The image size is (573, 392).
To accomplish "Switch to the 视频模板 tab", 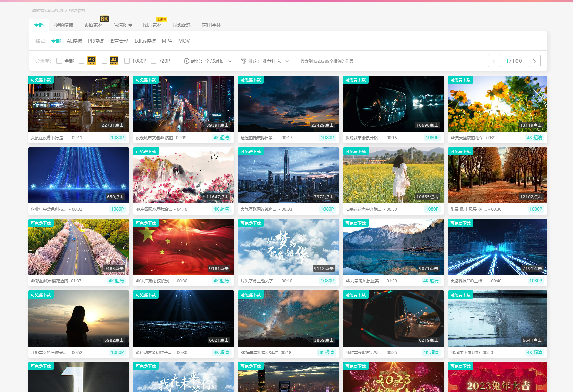I will pos(64,25).
